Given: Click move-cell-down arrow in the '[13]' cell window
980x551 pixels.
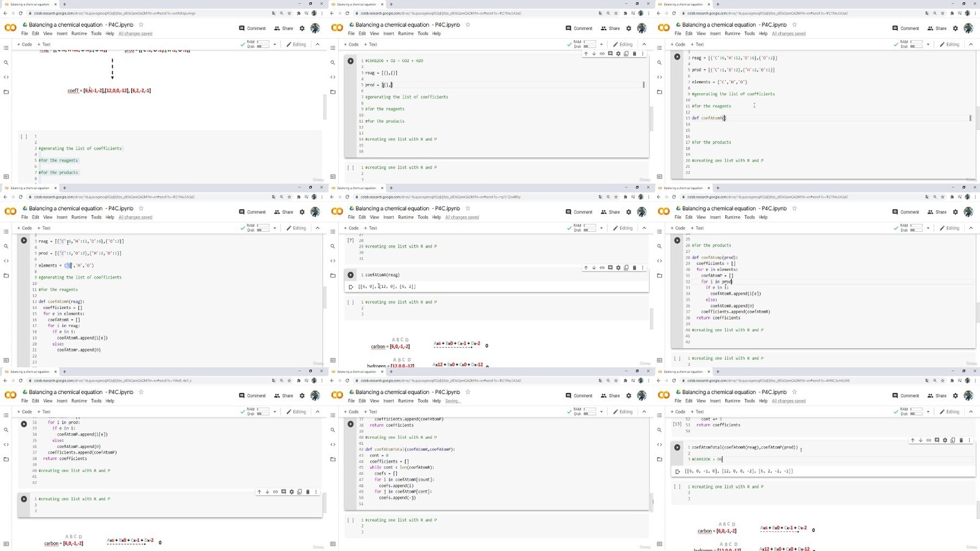Looking at the screenshot, I should point(921,440).
